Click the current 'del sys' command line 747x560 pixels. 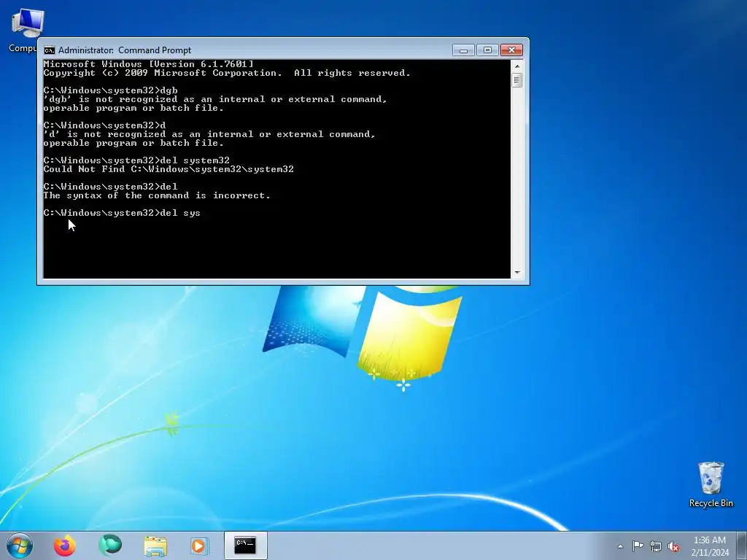pyautogui.click(x=122, y=213)
